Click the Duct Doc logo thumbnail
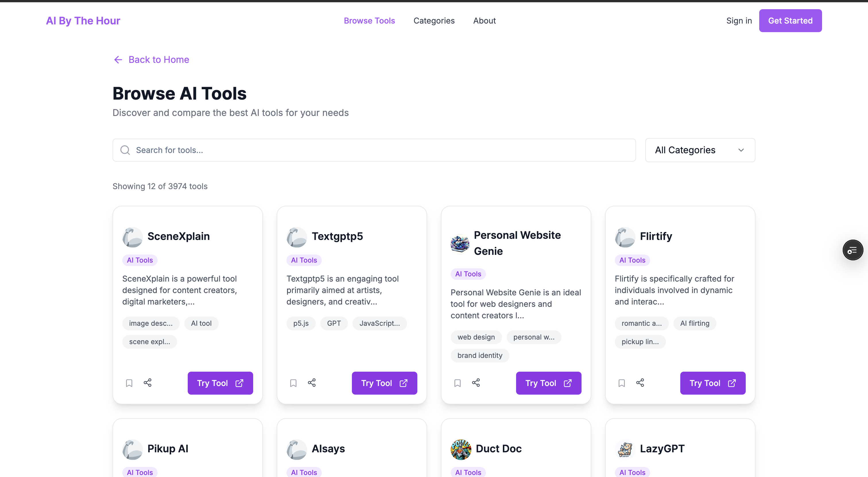 tap(461, 449)
